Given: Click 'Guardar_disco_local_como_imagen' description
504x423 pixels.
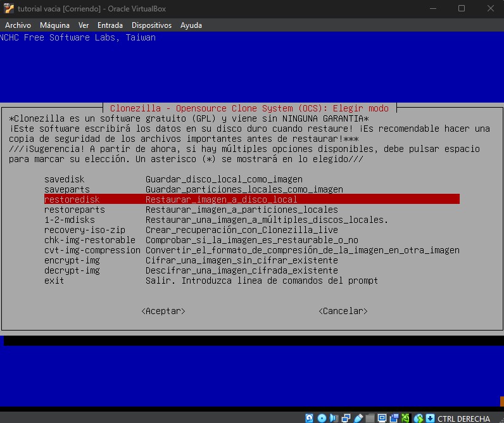Looking at the screenshot, I should [x=224, y=179].
